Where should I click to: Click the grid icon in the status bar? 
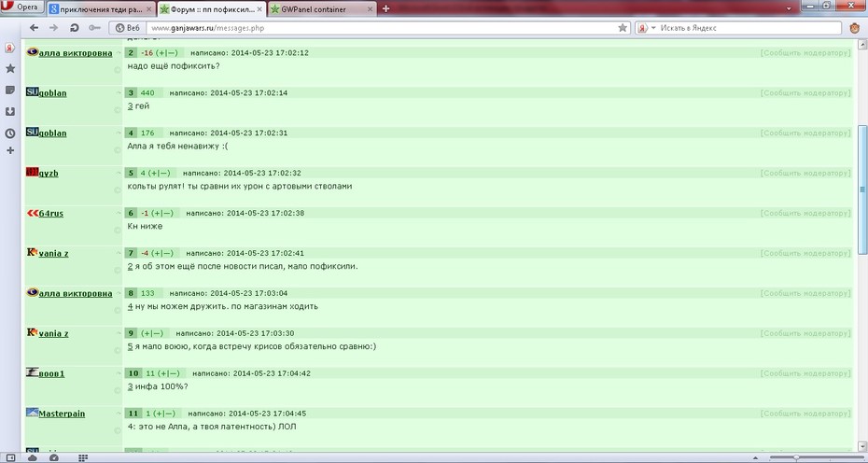pos(83,457)
